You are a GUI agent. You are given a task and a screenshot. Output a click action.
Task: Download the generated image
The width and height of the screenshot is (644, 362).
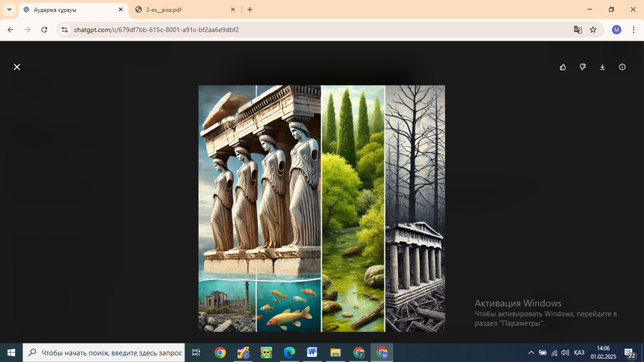tap(603, 67)
